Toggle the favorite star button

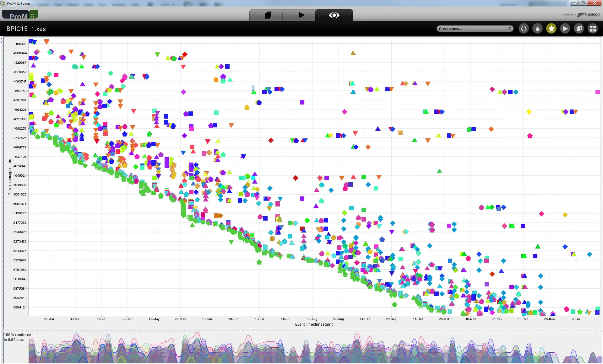pyautogui.click(x=551, y=29)
